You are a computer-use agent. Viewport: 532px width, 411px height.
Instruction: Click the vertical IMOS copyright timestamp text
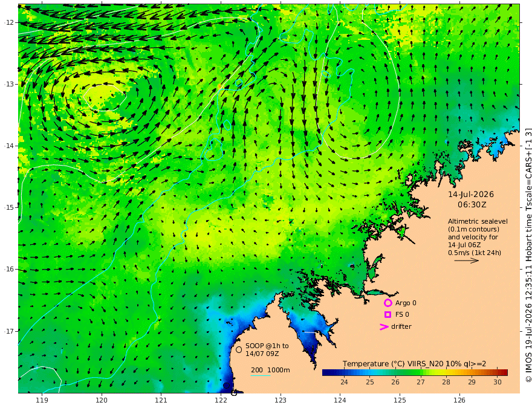(x=528, y=254)
